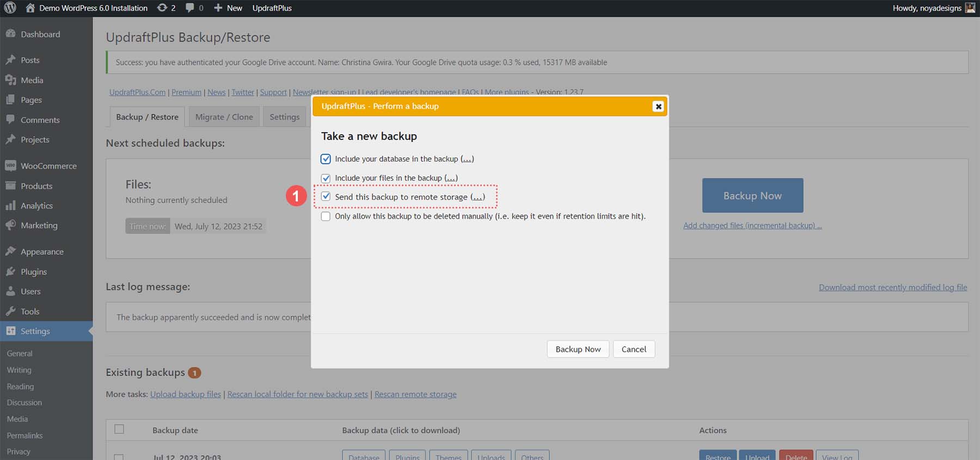980x460 pixels.
Task: Click the updates refresh icon showing 2
Action: pyautogui.click(x=162, y=8)
